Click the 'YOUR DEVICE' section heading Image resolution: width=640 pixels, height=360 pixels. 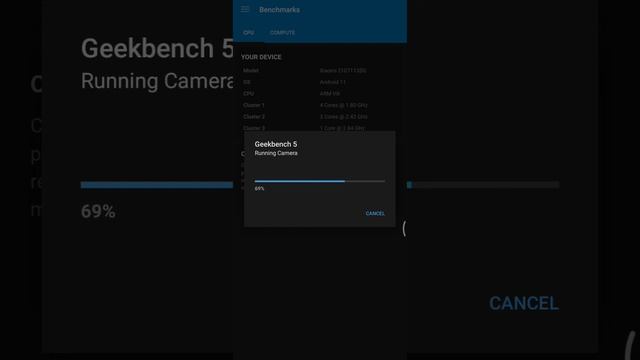click(x=261, y=57)
